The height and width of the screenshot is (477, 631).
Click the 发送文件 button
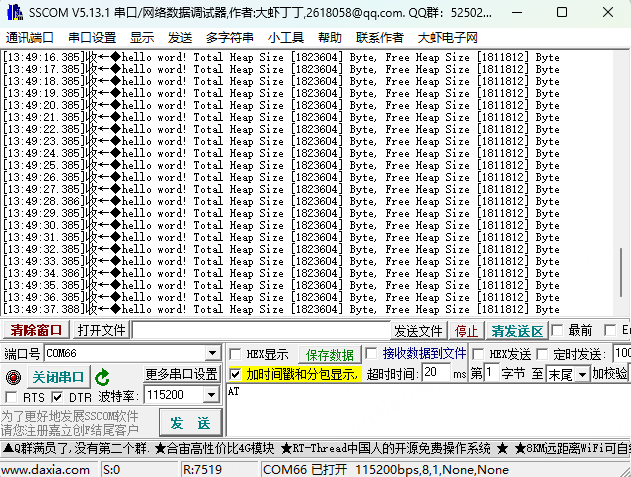click(x=418, y=331)
